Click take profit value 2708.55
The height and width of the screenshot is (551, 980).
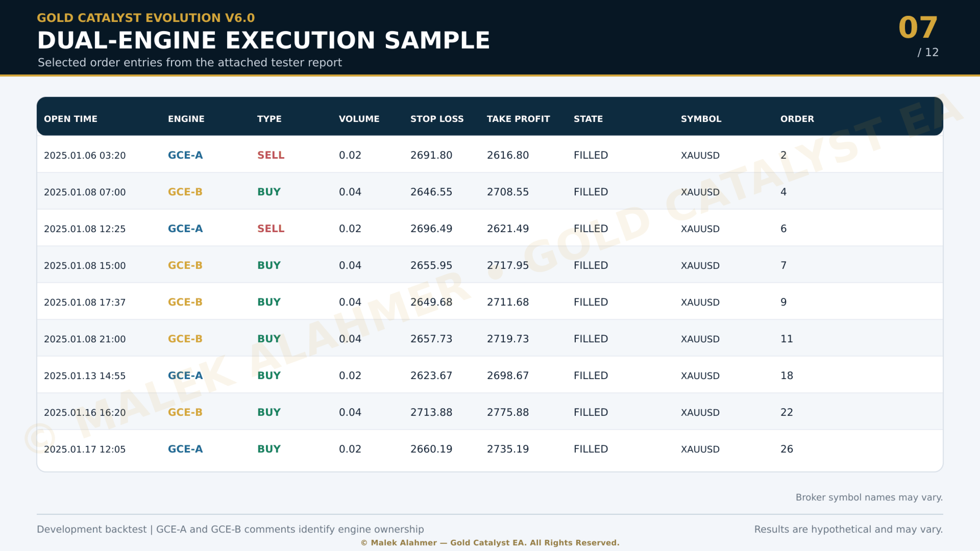pyautogui.click(x=508, y=192)
